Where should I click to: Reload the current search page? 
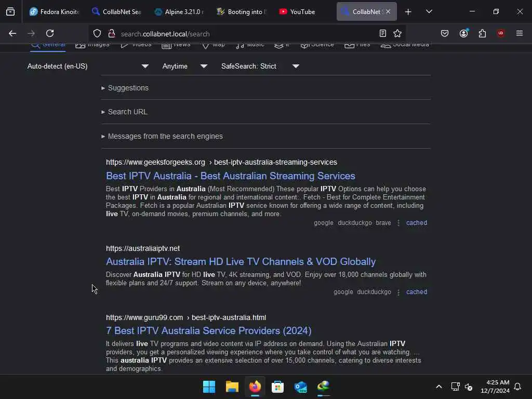(50, 33)
